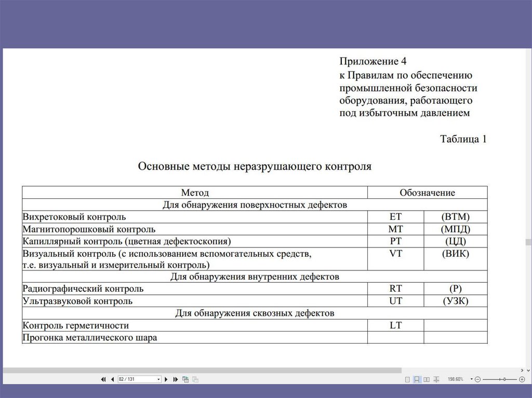Click the 'RT' designation cell

[x=395, y=289]
